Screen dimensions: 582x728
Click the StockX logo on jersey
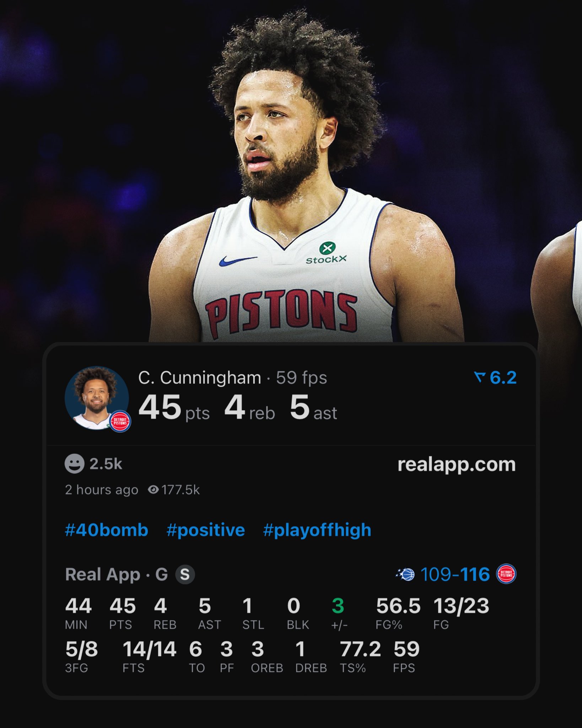tap(326, 253)
